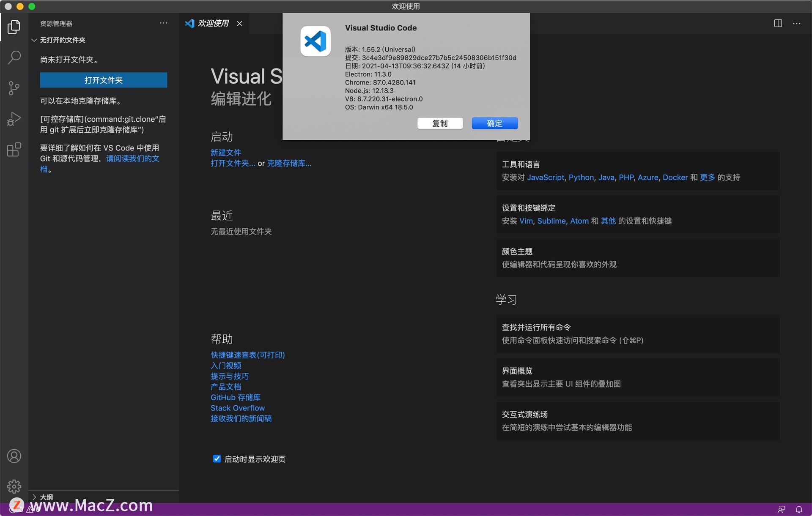Screen dimensions: 812x516
Task: Click the Electron: 11.3.0 line
Action: 368,74
